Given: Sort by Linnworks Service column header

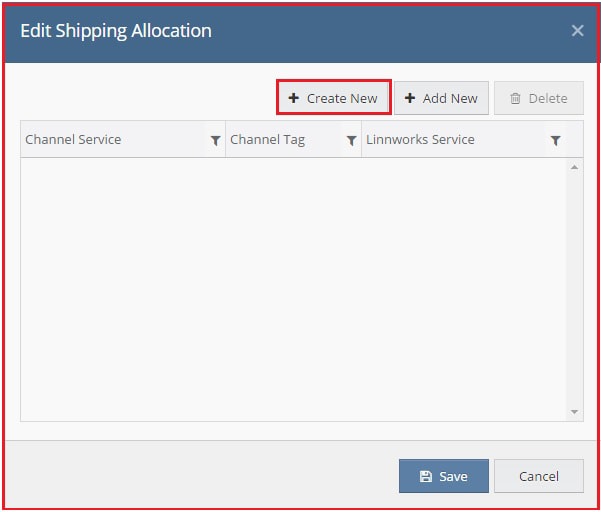Looking at the screenshot, I should tap(420, 139).
